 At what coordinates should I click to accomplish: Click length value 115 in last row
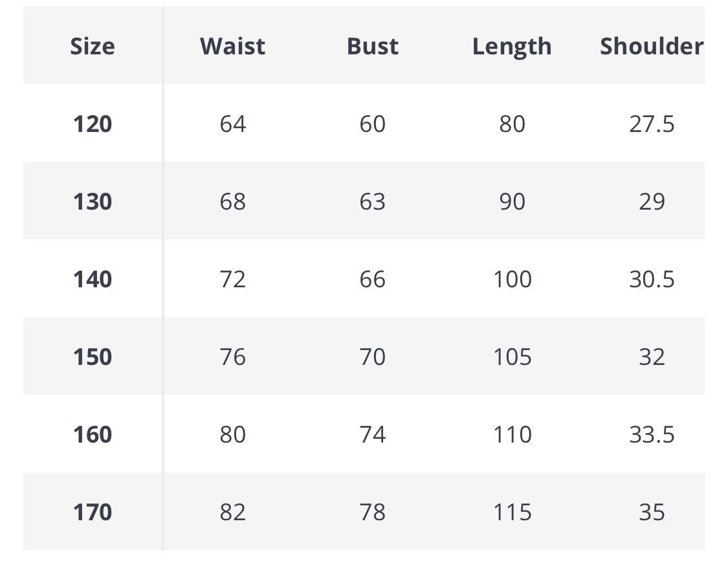512,512
